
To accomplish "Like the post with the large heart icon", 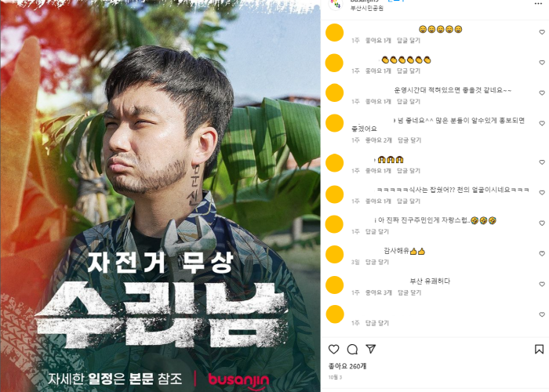I will (333, 349).
